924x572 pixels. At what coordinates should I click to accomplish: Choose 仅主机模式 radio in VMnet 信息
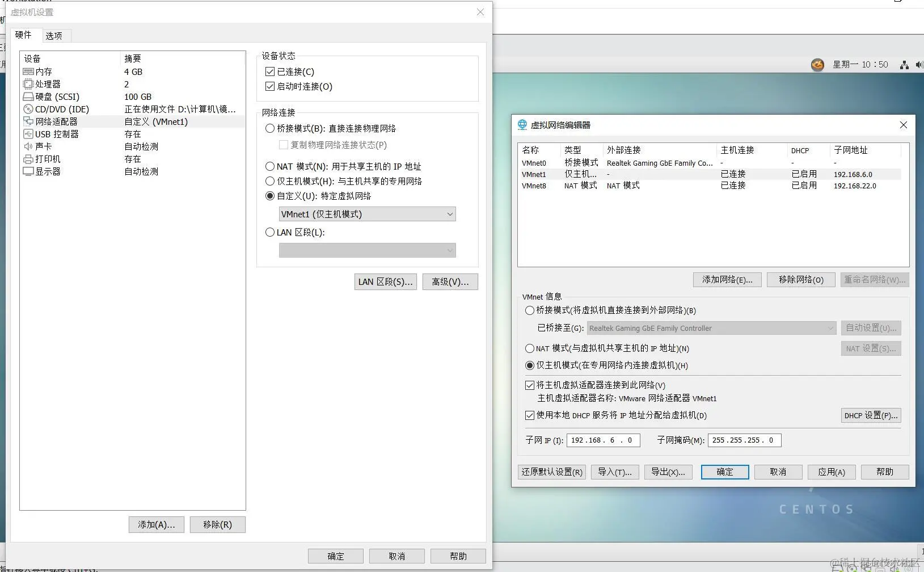[530, 365]
